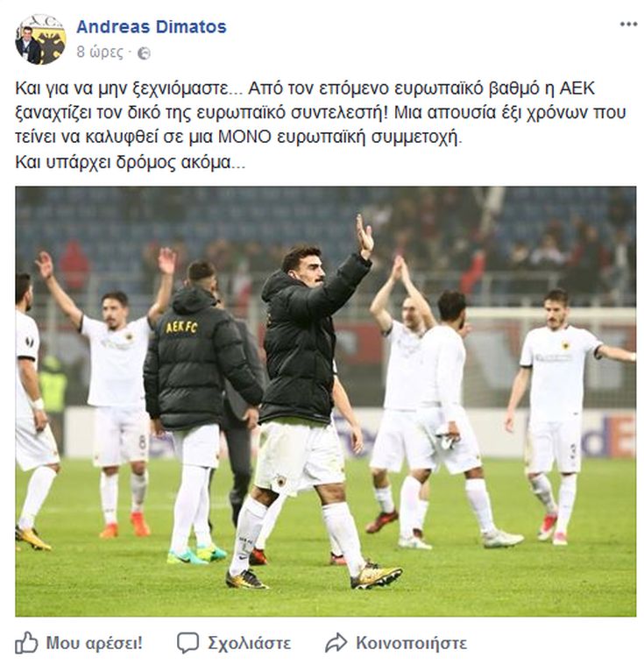
Task: Select 'Σχολιάστε' to write a comment
Action: coord(249,643)
